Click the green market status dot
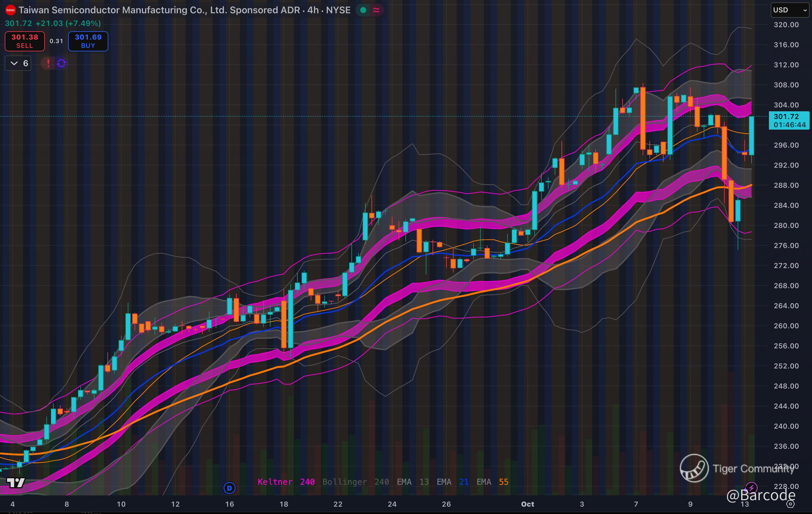Viewport: 812px width, 514px height. (363, 10)
